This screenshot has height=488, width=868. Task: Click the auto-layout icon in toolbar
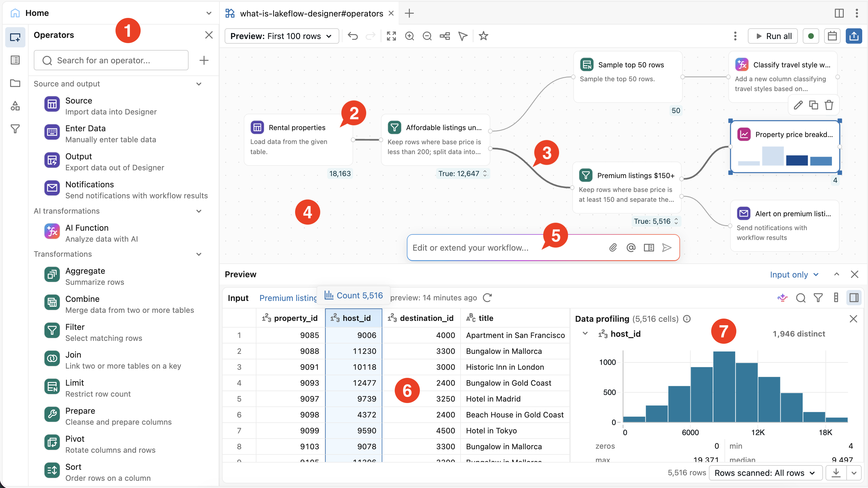coord(445,36)
